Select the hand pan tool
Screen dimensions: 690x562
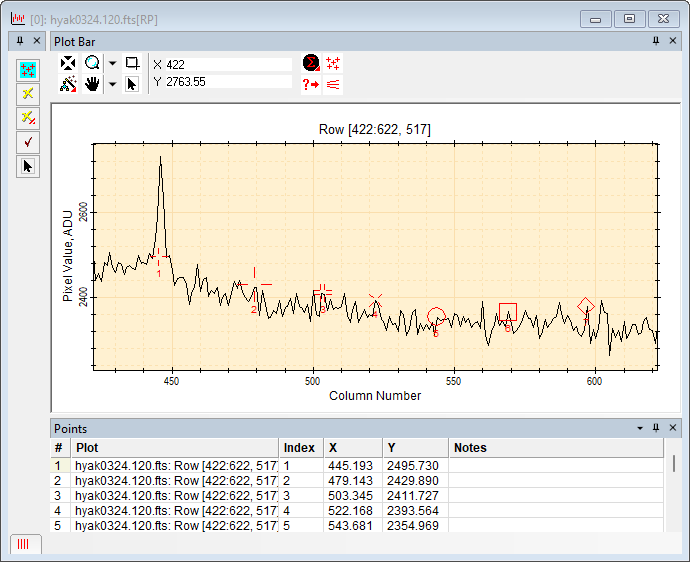(x=92, y=84)
